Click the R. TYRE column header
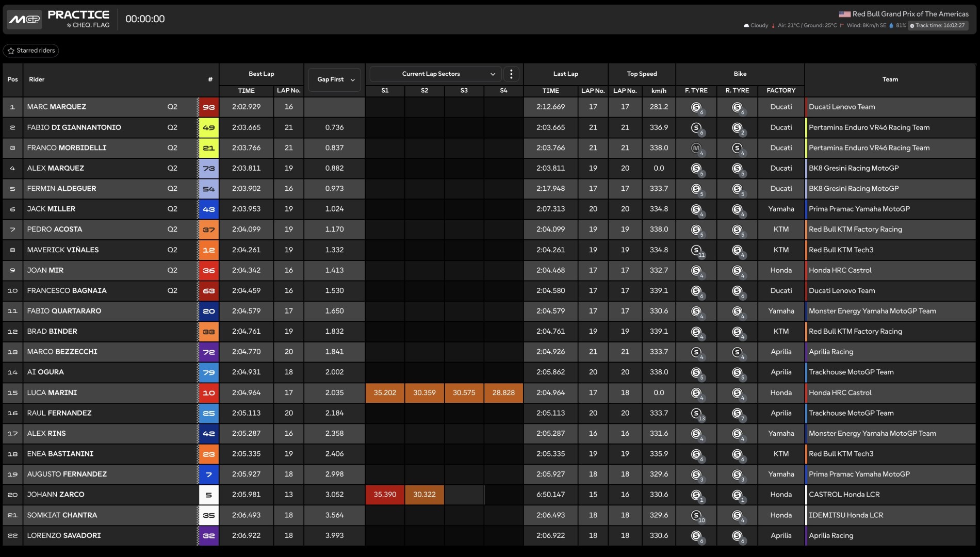The width and height of the screenshot is (980, 557). 737,91
